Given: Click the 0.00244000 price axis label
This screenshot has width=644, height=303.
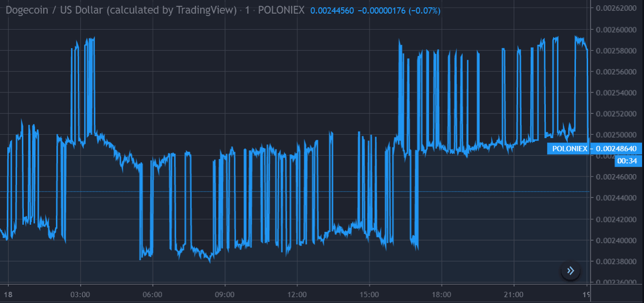Looking at the screenshot, I should pyautogui.click(x=616, y=198).
